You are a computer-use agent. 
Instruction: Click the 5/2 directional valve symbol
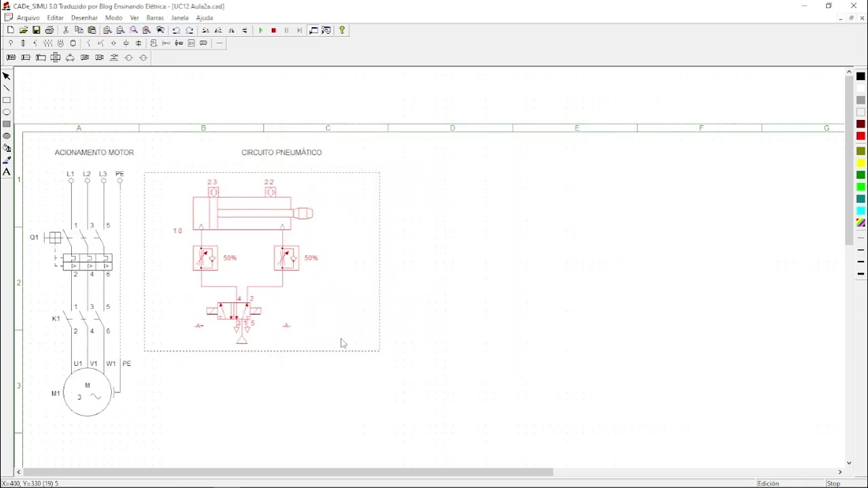coord(234,311)
